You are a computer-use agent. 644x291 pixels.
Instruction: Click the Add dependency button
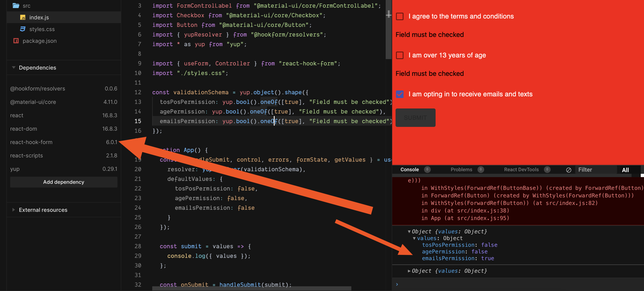pos(63,182)
